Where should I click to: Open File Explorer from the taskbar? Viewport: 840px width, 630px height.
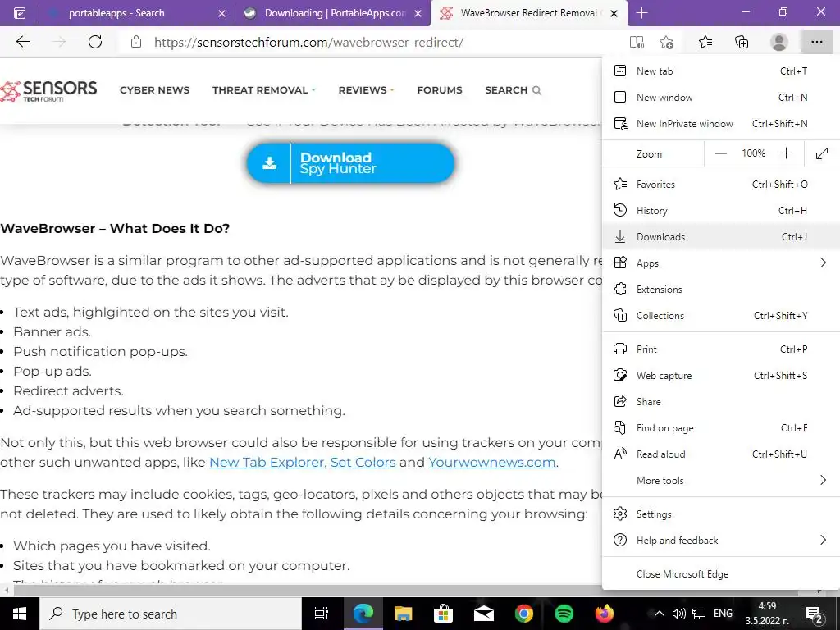[x=403, y=614]
